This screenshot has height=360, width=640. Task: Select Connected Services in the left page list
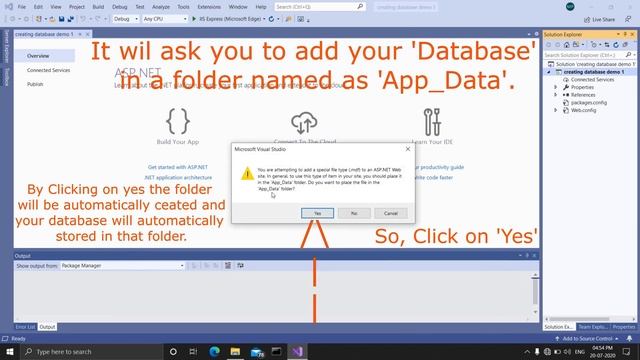[48, 70]
